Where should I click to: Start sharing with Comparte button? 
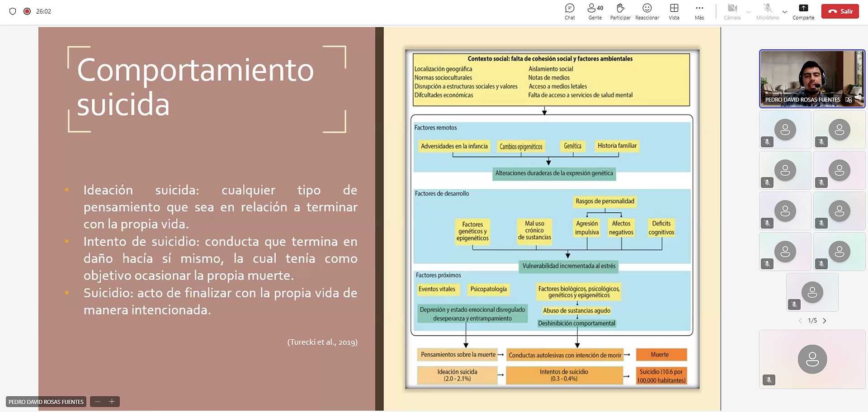point(803,12)
